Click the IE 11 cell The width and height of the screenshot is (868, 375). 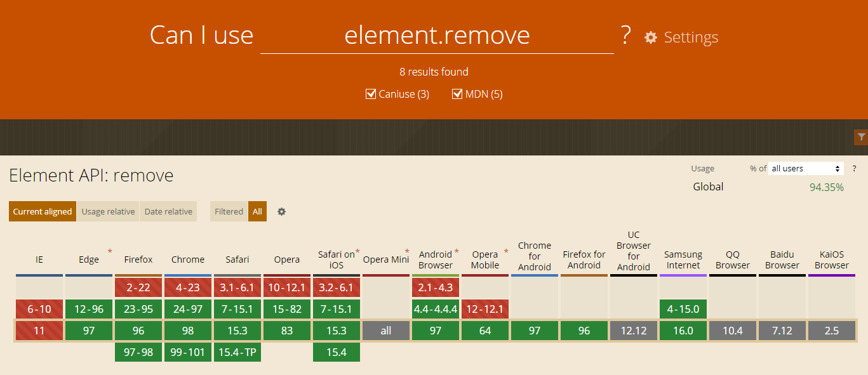tap(39, 331)
